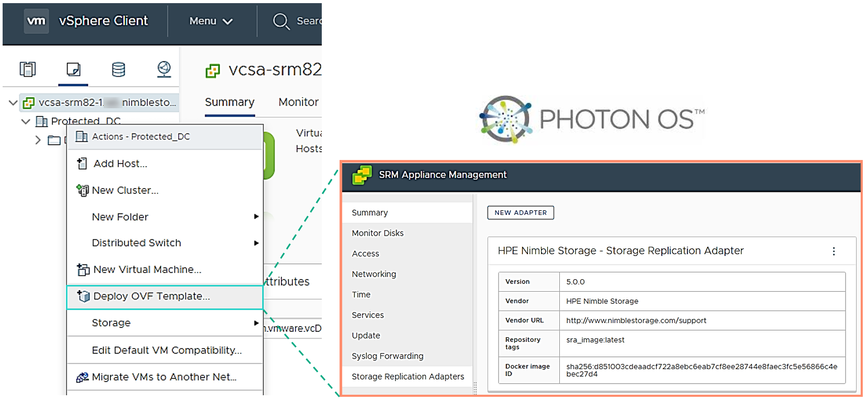Open the Storage inventory icon
The height and width of the screenshot is (401, 868).
coord(119,69)
